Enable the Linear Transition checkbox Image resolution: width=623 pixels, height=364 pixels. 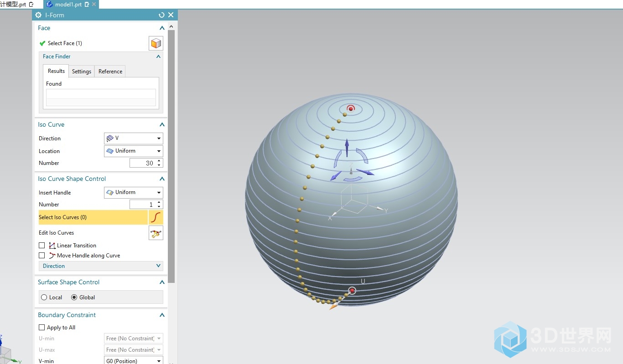(x=42, y=246)
